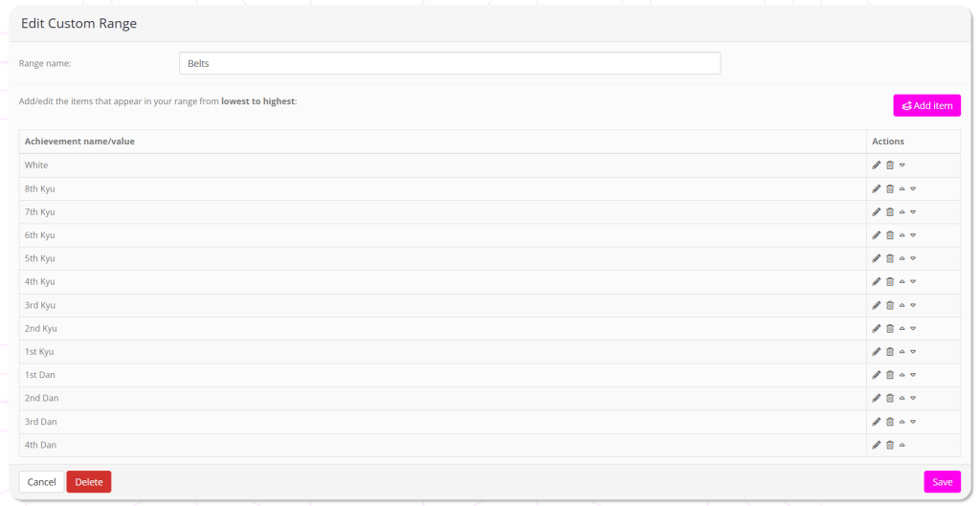Move 4th Dan up with its arrow
Image resolution: width=980 pixels, height=506 pixels.
coord(902,445)
